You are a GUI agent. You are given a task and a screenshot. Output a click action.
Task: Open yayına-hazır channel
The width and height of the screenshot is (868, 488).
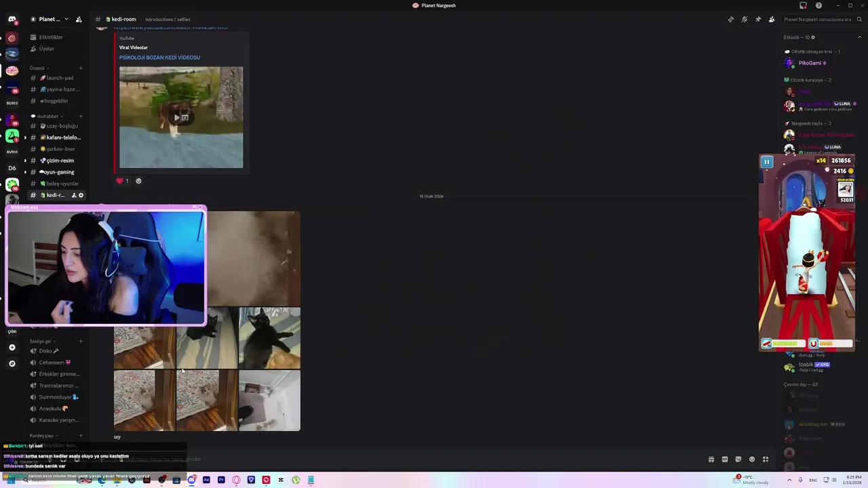(x=56, y=89)
